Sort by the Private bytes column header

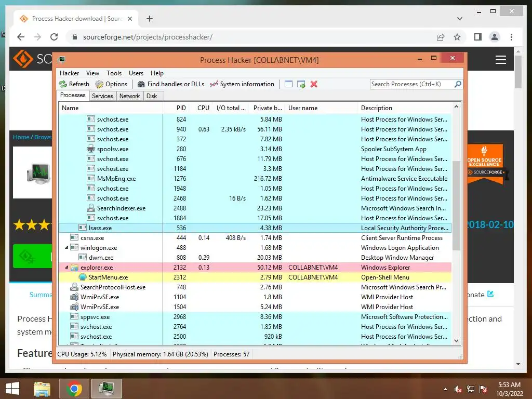coord(268,108)
